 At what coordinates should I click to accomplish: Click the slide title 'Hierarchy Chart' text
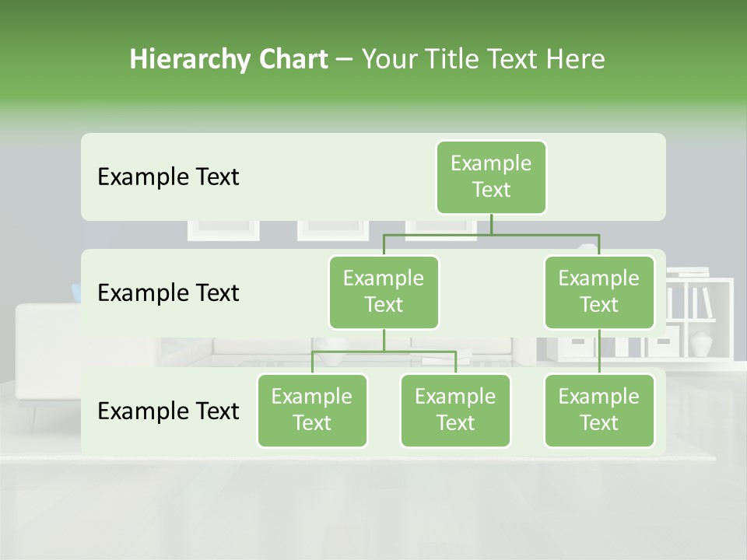229,59
